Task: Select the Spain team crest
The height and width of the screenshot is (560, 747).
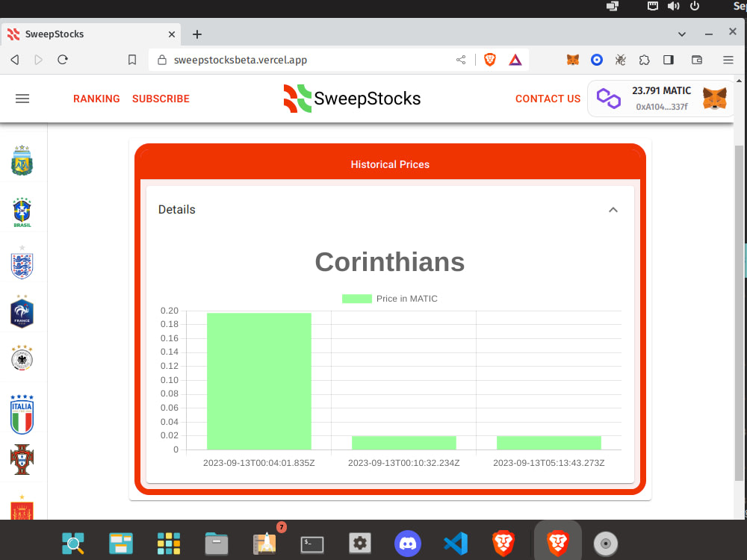Action: [22, 508]
